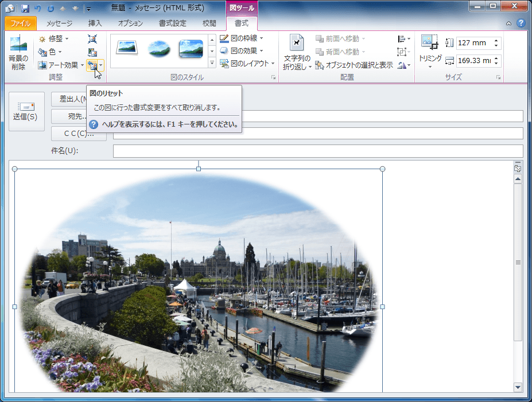Click the 図のリセット reset picture icon
Viewport: 532px width, 402px height.
(92, 65)
